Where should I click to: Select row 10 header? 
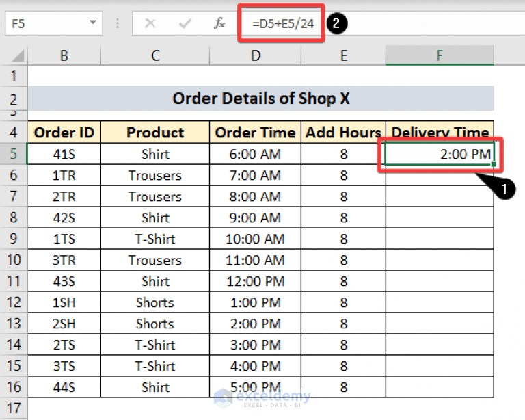[14, 260]
